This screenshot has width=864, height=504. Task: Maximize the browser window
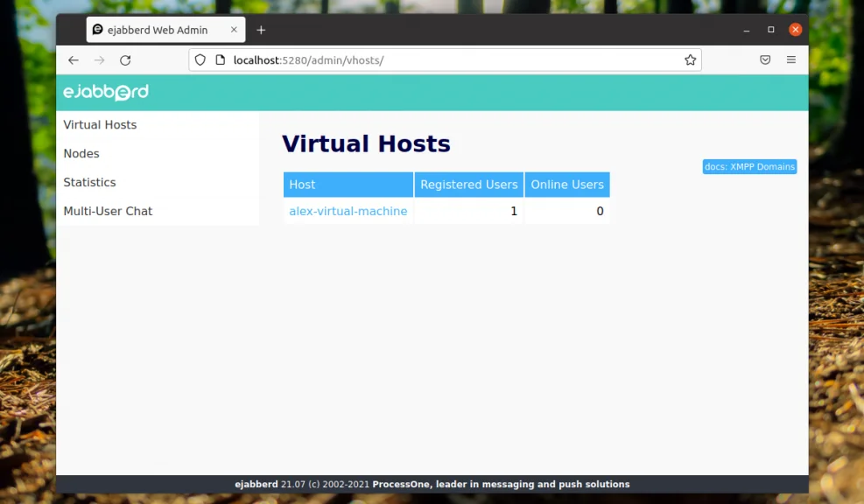coord(771,30)
